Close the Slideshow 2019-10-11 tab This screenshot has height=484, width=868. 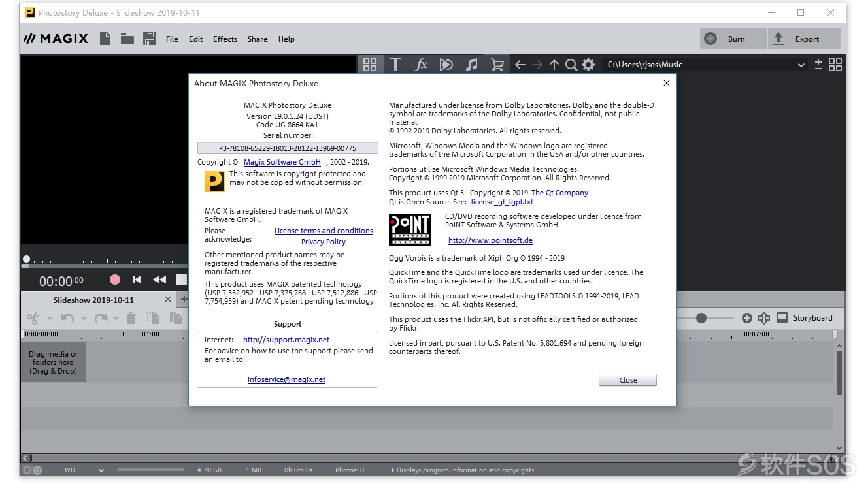tap(168, 299)
